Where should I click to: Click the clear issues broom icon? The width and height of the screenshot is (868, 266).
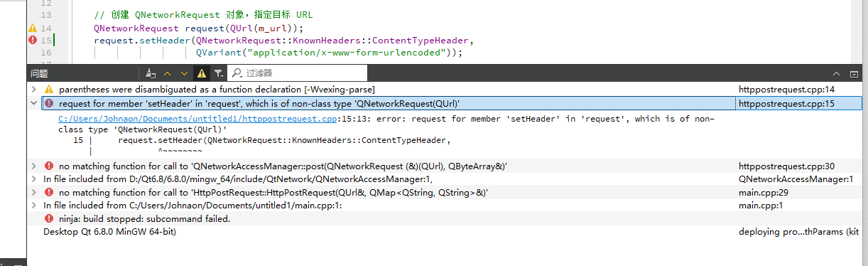point(150,73)
